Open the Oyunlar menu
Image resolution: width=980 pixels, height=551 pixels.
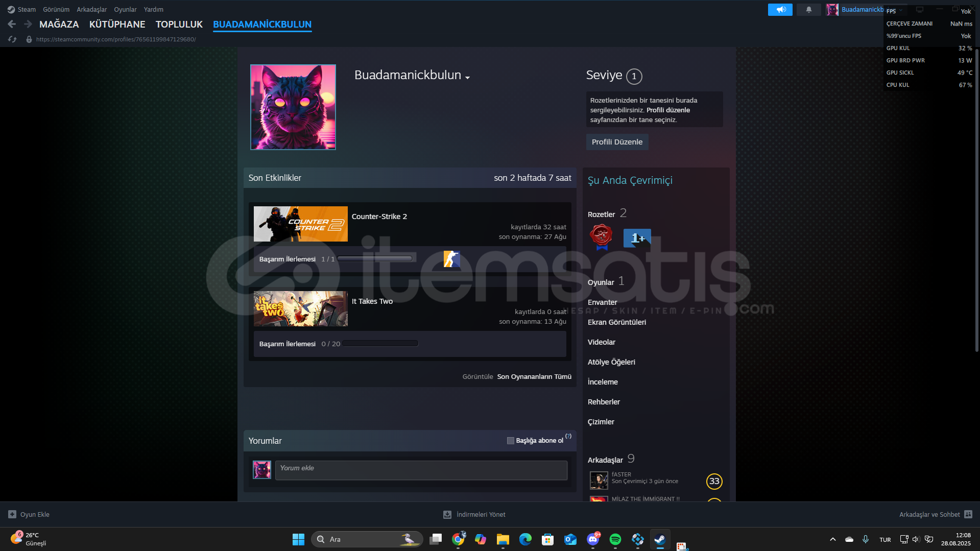tap(125, 9)
